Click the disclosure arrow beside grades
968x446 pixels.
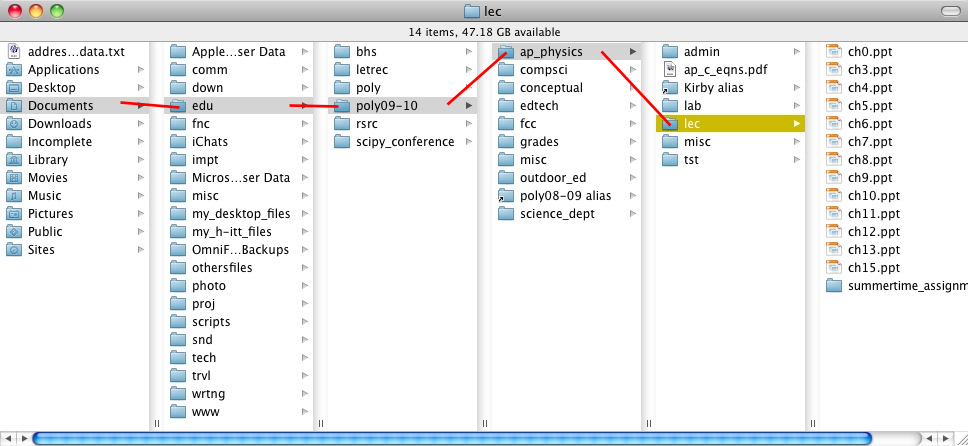pos(633,141)
